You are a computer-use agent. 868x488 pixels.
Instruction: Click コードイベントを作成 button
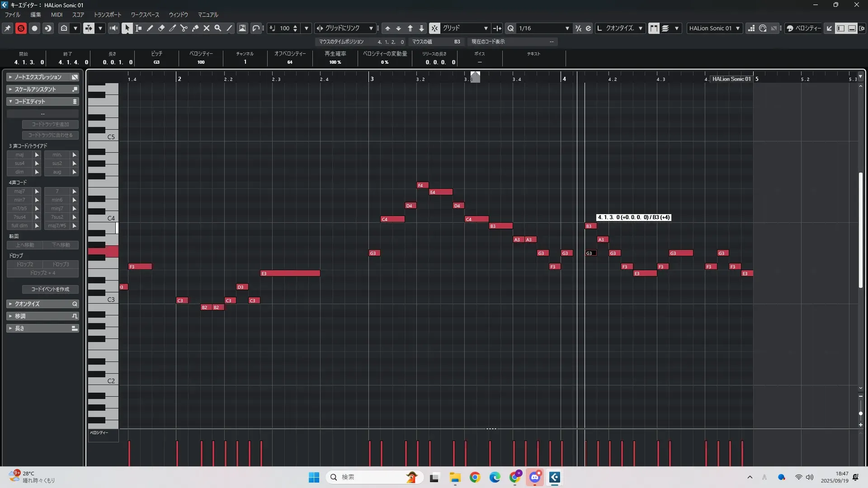tap(50, 289)
